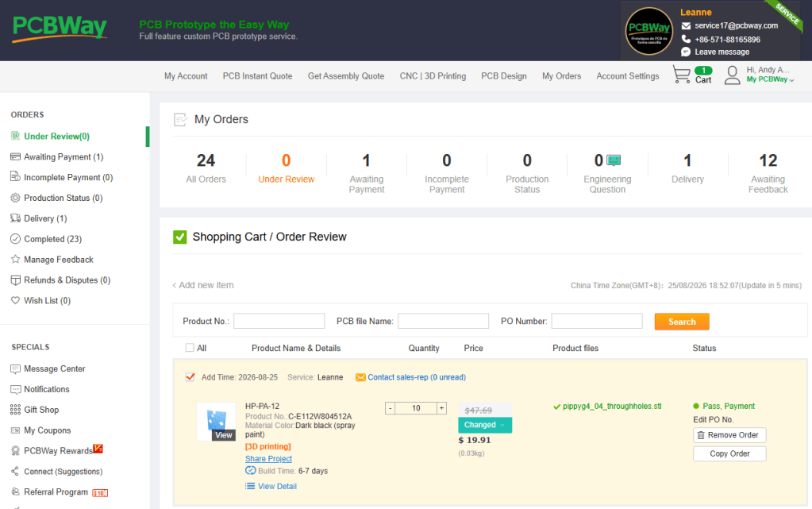Expand the My PCBWay account dropdown
Screen dimensions: 812x509
click(770, 79)
